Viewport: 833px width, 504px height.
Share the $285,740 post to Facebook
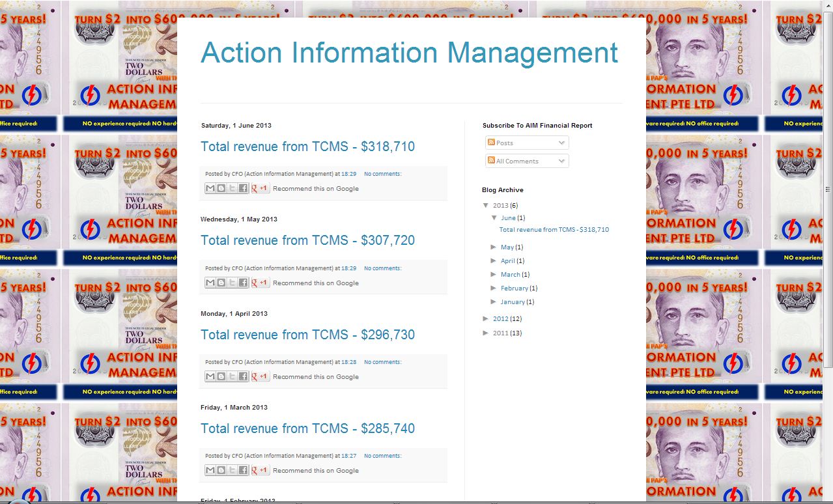tap(243, 470)
